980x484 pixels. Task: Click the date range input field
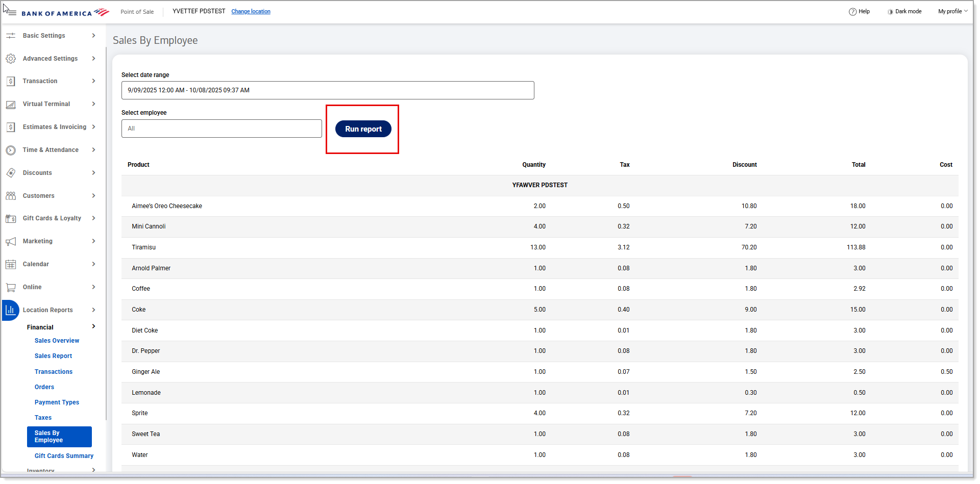click(327, 90)
